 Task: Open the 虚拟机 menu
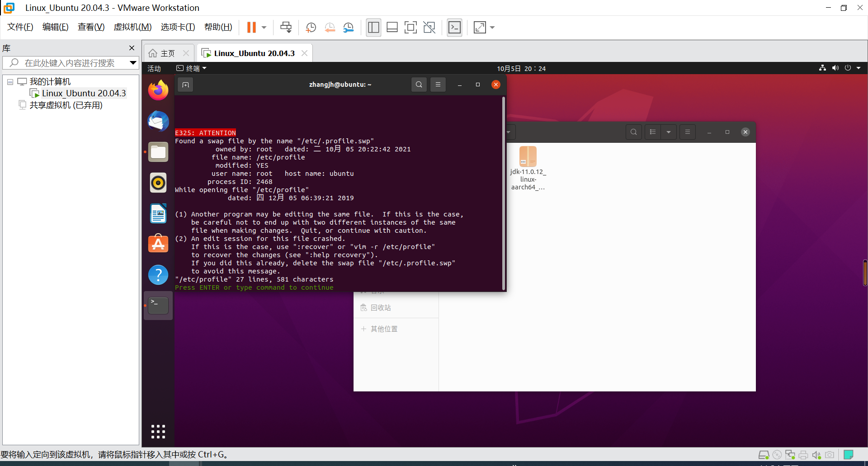tap(132, 27)
